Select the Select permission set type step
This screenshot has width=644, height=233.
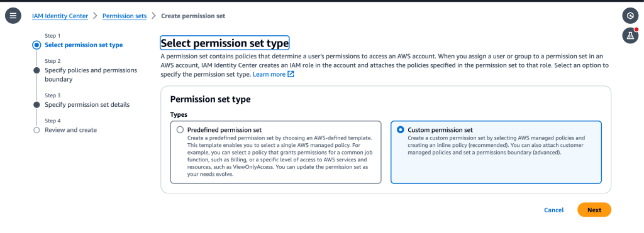(84, 45)
